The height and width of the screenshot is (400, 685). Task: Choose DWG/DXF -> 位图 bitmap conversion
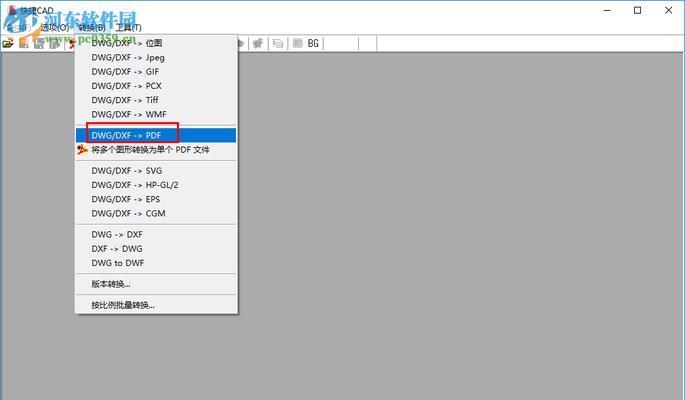156,43
